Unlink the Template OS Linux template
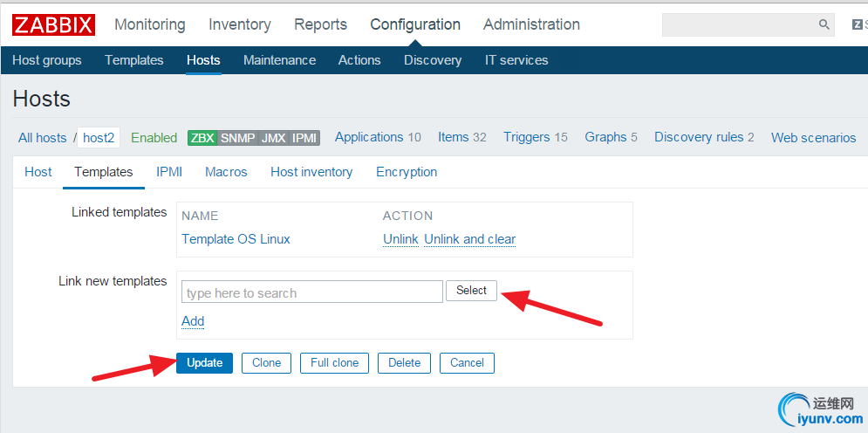The height and width of the screenshot is (433, 868). click(400, 239)
